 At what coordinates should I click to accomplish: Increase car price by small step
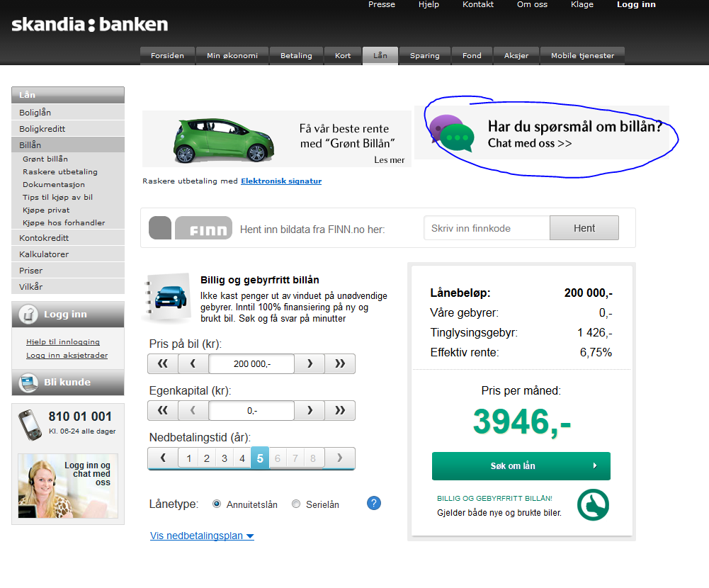(x=310, y=363)
